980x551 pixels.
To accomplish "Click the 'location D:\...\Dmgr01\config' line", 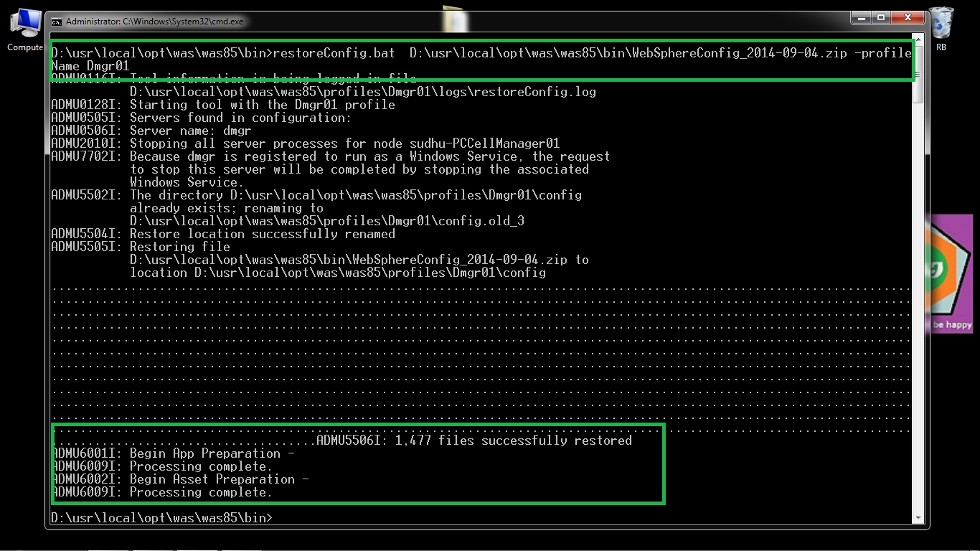I will click(338, 273).
